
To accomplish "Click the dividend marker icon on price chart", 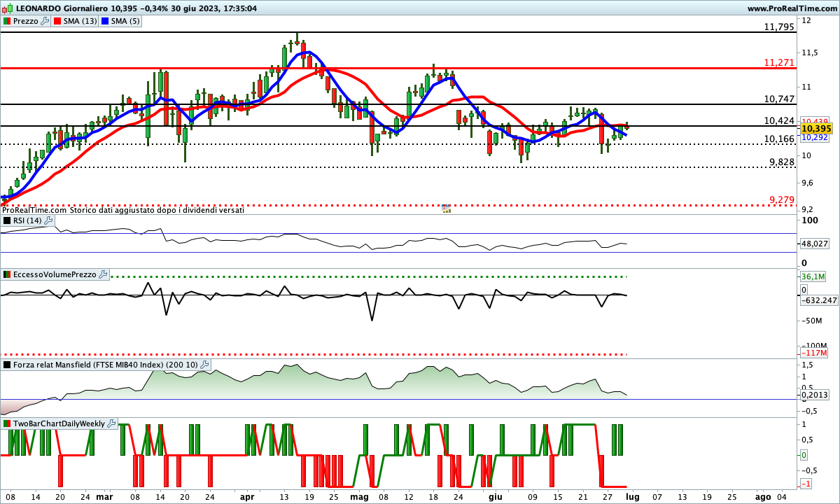I will 446,208.
